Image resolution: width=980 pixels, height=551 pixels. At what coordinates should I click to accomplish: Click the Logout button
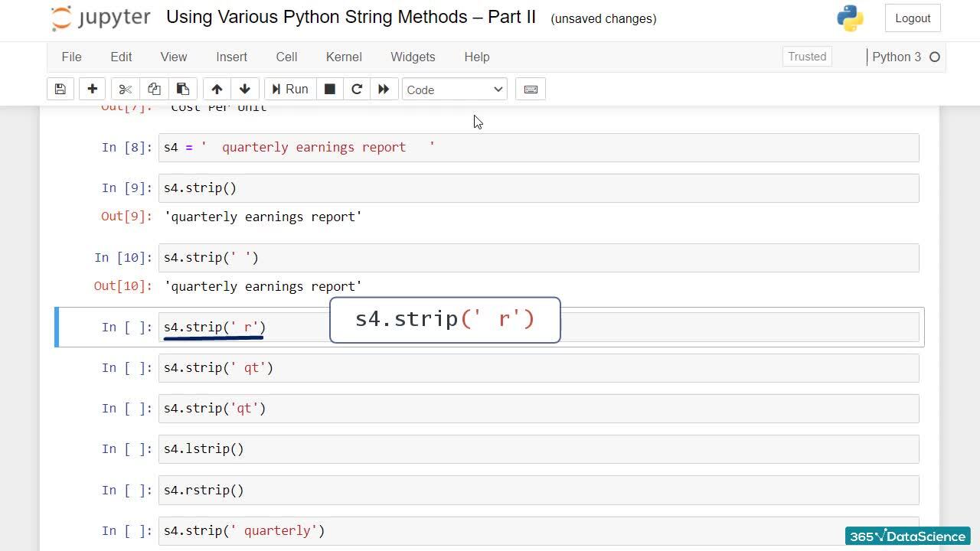[913, 18]
